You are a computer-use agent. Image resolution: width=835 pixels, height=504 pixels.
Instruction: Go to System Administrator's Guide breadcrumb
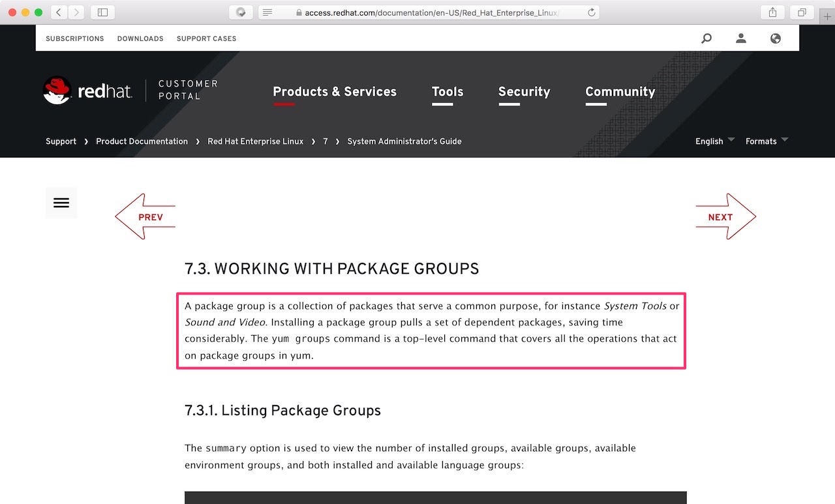point(404,141)
